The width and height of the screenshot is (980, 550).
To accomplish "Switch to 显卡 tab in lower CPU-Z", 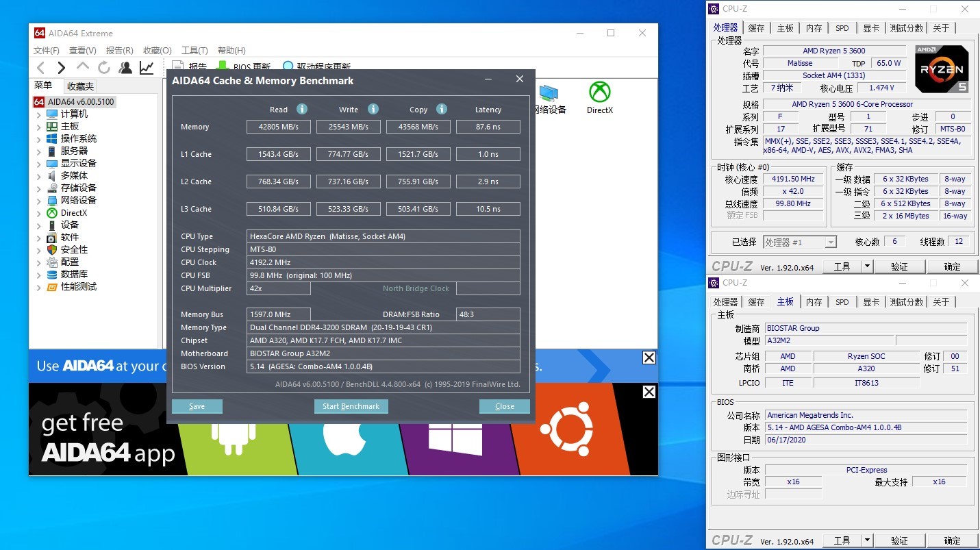I will [x=870, y=302].
